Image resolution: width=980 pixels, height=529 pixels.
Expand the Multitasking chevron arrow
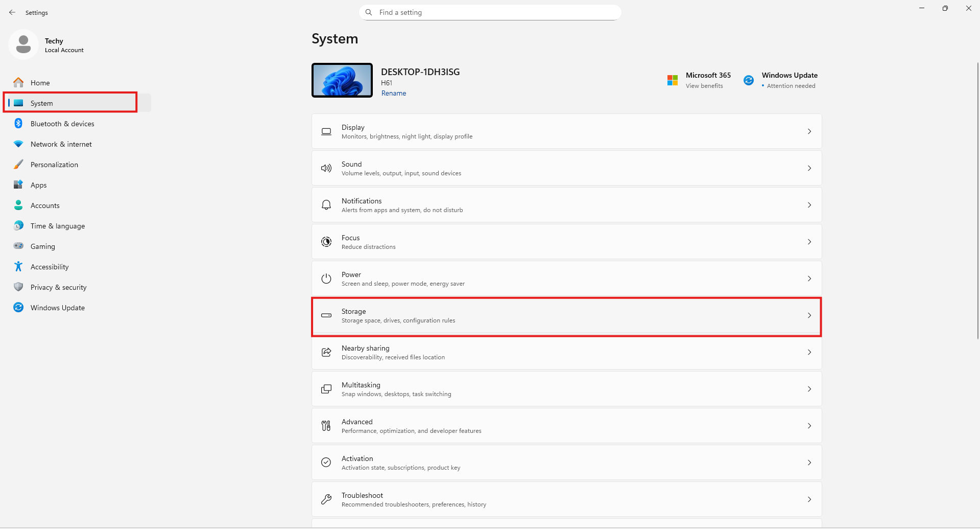pos(809,389)
